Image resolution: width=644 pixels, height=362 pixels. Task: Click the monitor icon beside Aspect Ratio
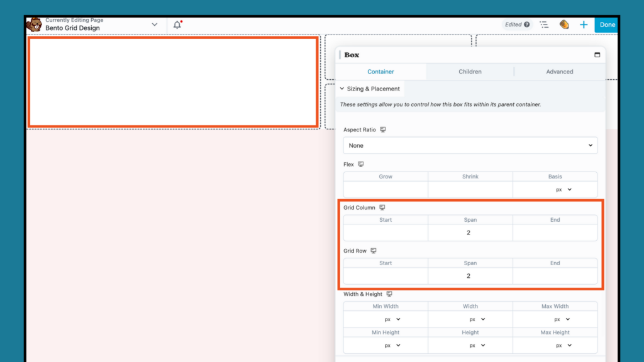point(384,129)
